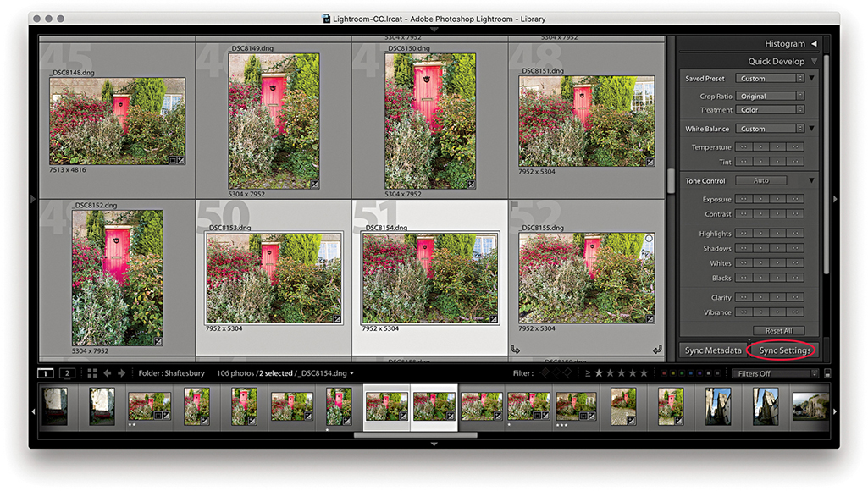Filter by red color label
The image size is (868, 491).
click(663, 373)
